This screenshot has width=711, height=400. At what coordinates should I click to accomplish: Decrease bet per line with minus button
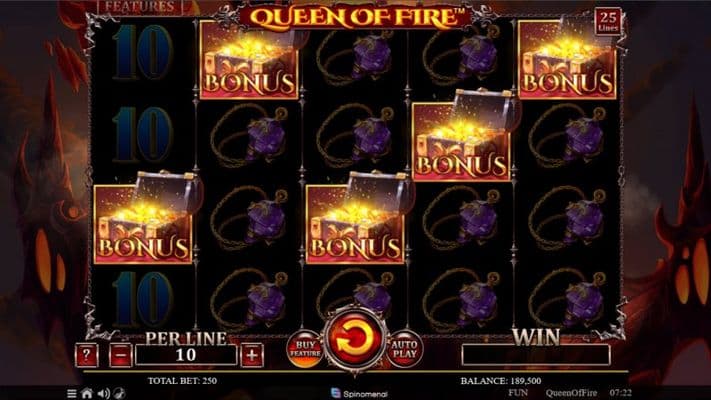point(121,355)
